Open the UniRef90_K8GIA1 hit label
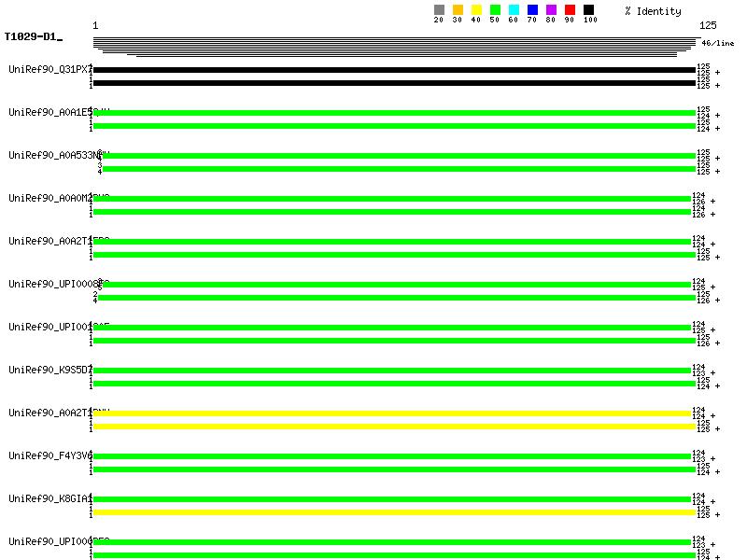The width and height of the screenshot is (747, 560). tap(49, 498)
